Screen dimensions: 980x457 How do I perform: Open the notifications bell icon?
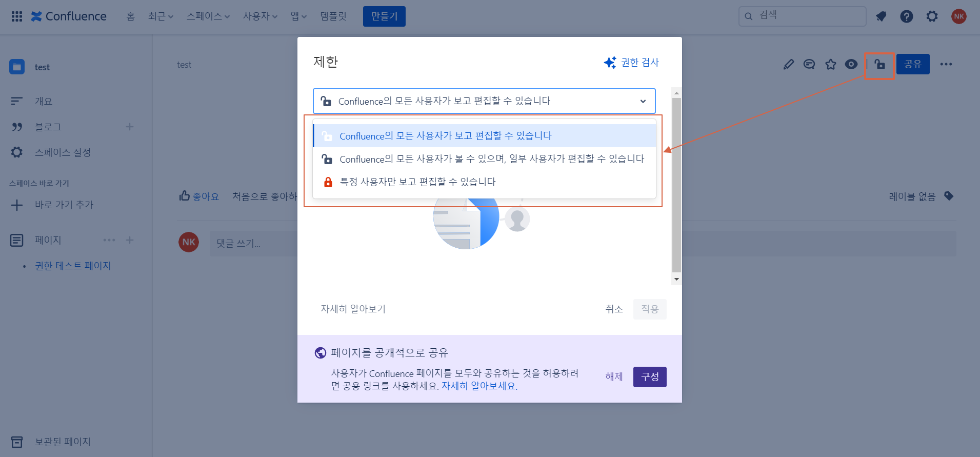(x=881, y=16)
